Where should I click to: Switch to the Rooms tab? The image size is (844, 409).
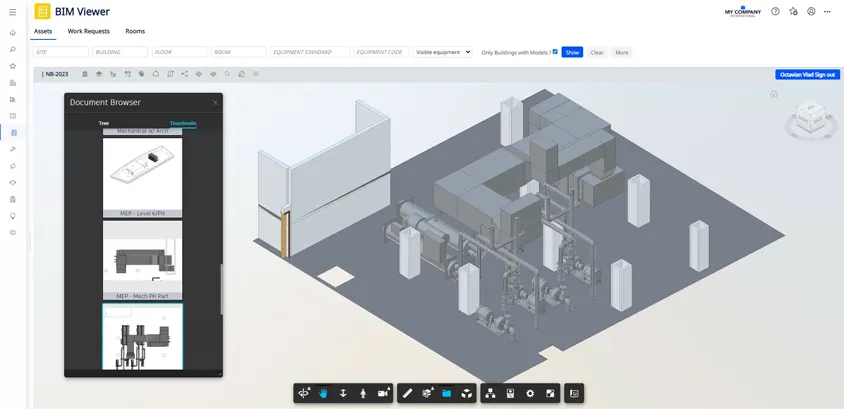pos(135,31)
